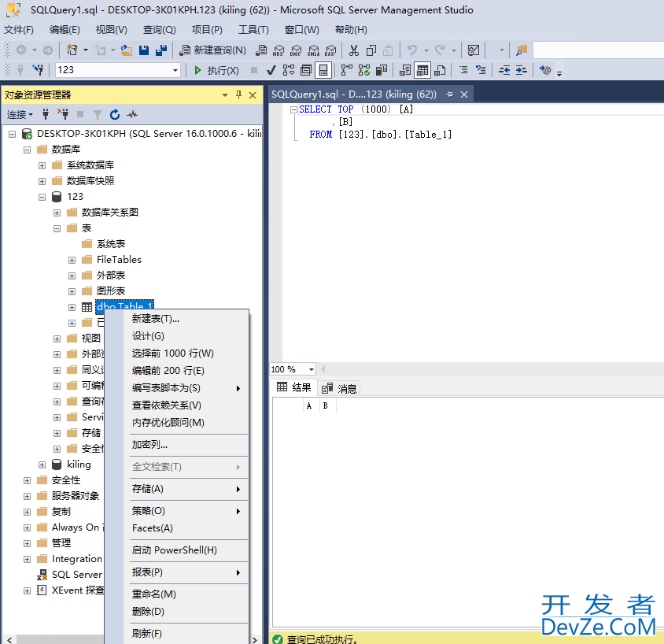Open the 100 % zoom dropdown
Screen dimensions: 664x644
pos(312,369)
